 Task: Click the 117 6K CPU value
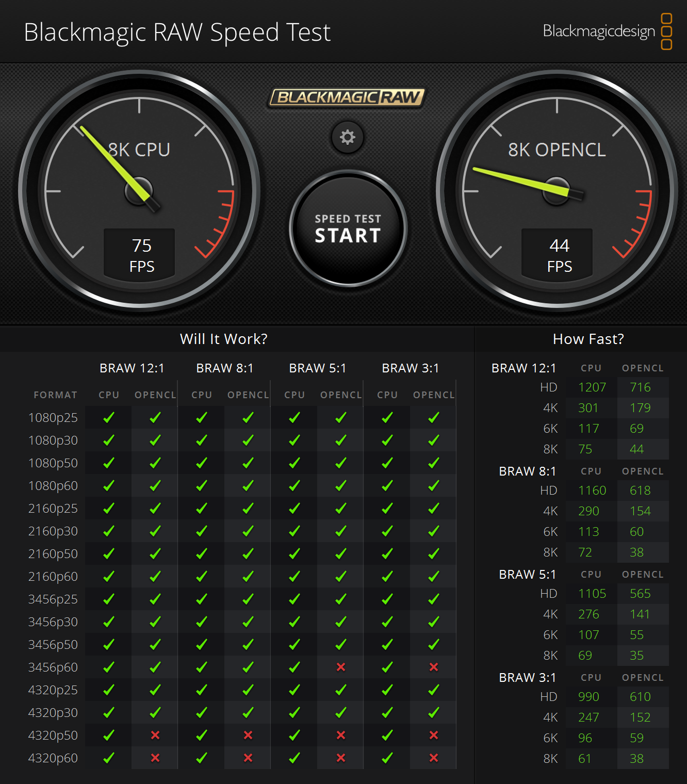click(x=588, y=429)
